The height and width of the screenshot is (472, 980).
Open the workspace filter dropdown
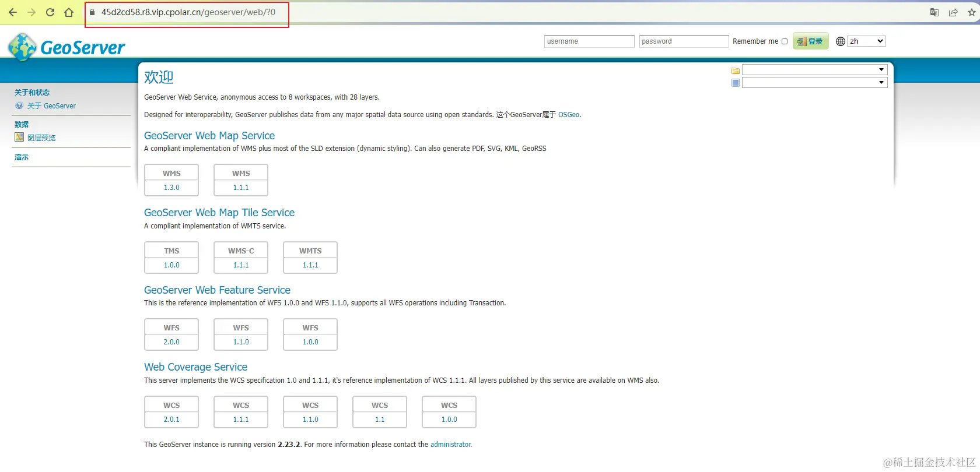coord(814,70)
